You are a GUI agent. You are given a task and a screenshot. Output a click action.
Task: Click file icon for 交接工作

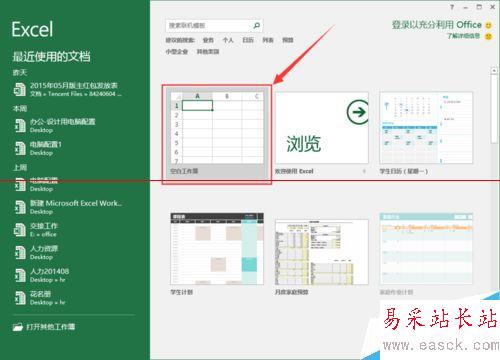(20, 230)
